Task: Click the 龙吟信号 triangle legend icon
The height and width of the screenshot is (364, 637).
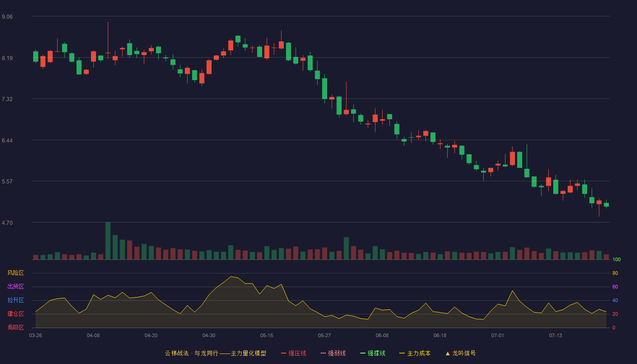Action: [448, 353]
